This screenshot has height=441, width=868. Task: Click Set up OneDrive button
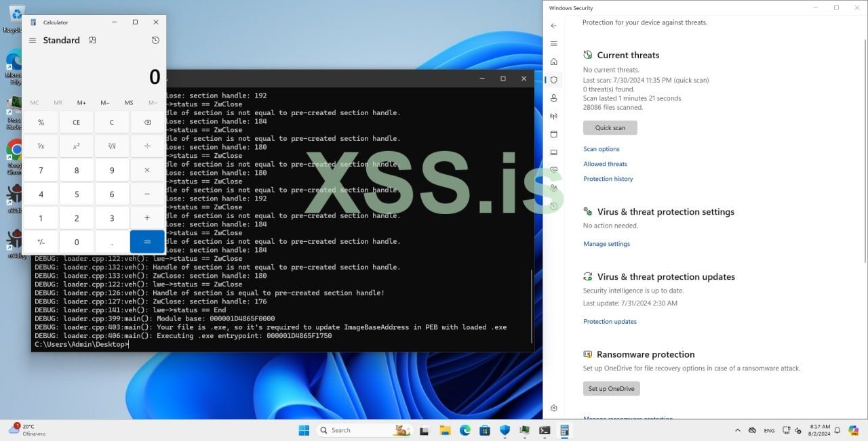(x=611, y=389)
